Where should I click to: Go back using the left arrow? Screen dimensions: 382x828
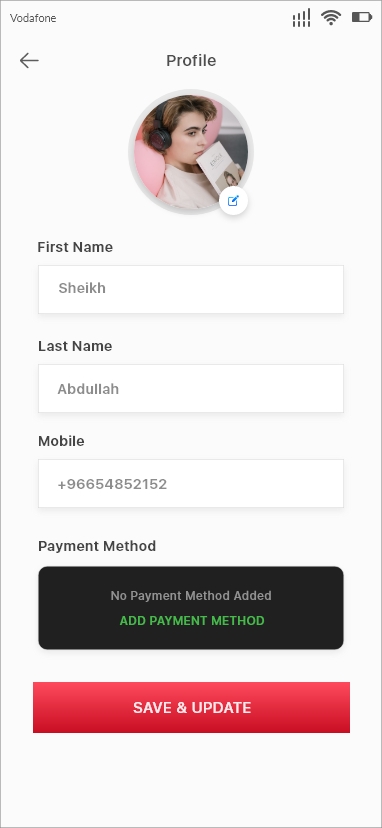pos(29,61)
